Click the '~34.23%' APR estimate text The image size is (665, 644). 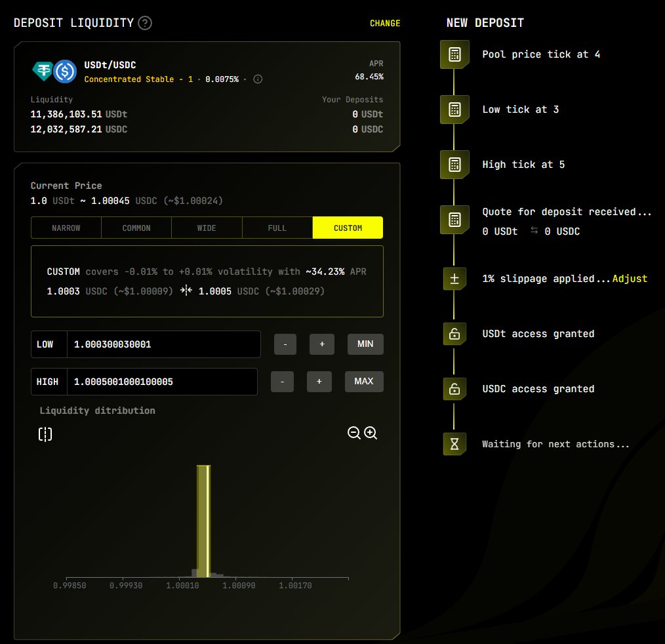[x=325, y=272]
